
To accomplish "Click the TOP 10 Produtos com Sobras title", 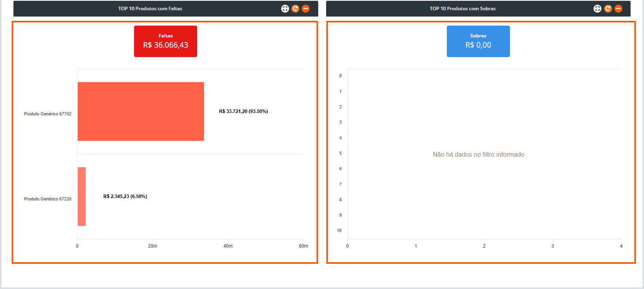I will click(463, 9).
